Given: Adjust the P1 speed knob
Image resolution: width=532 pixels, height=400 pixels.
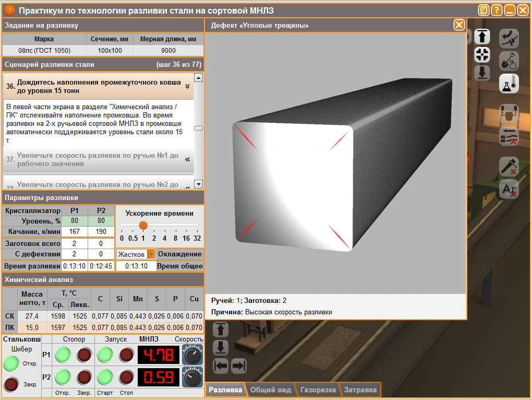Looking at the screenshot, I should point(192,355).
